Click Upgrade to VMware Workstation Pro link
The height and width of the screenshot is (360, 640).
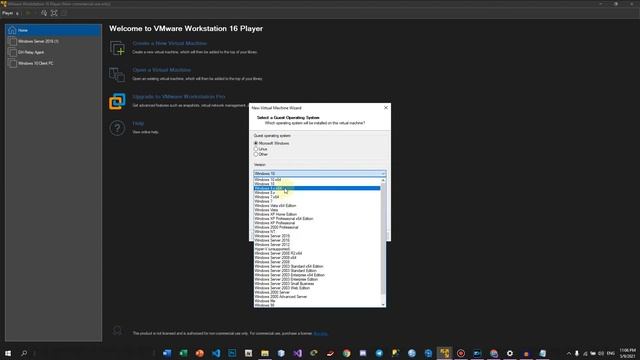click(179, 97)
